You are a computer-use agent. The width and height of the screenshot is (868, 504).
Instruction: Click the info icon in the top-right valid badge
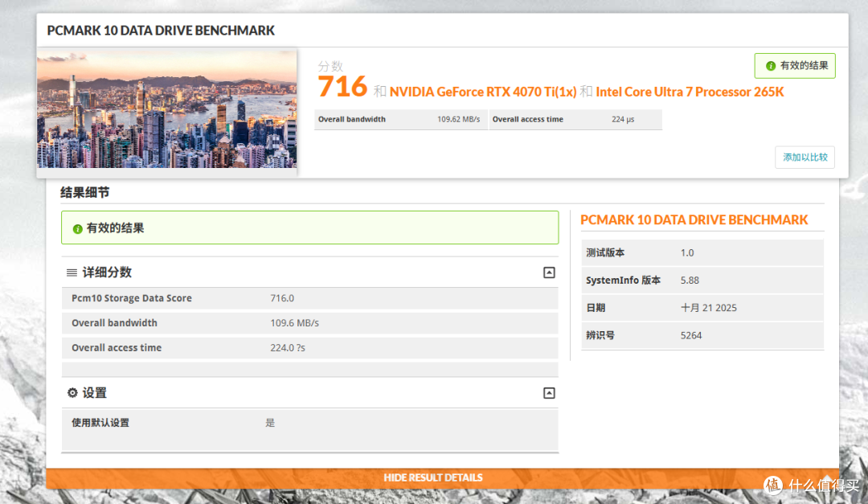pos(770,66)
